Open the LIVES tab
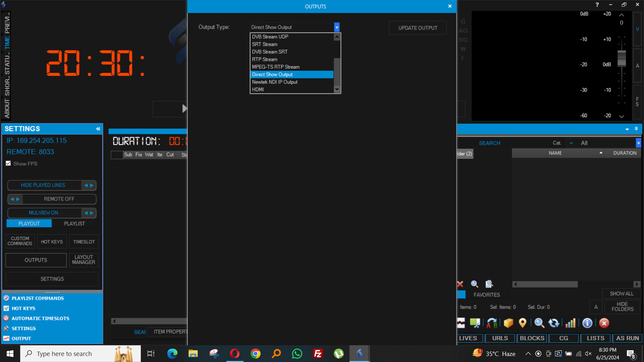 470,338
